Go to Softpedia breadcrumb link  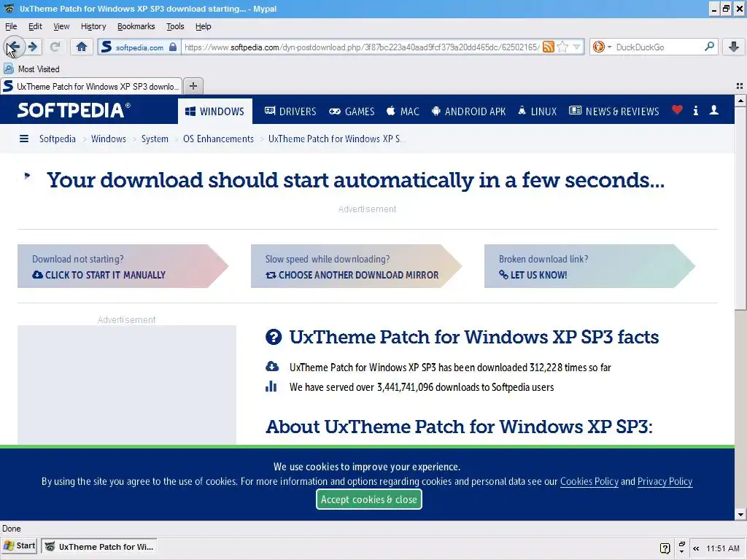[x=57, y=139]
